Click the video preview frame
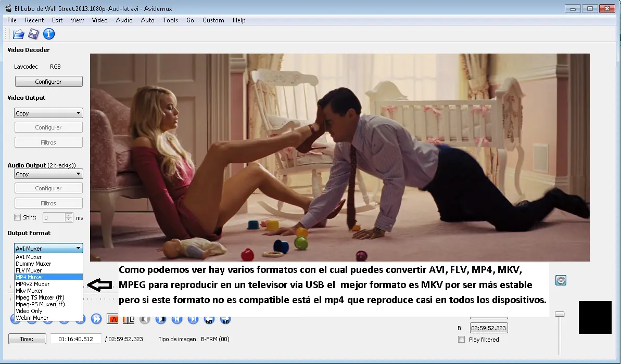Viewport: 621px width, 364px height. 340,158
